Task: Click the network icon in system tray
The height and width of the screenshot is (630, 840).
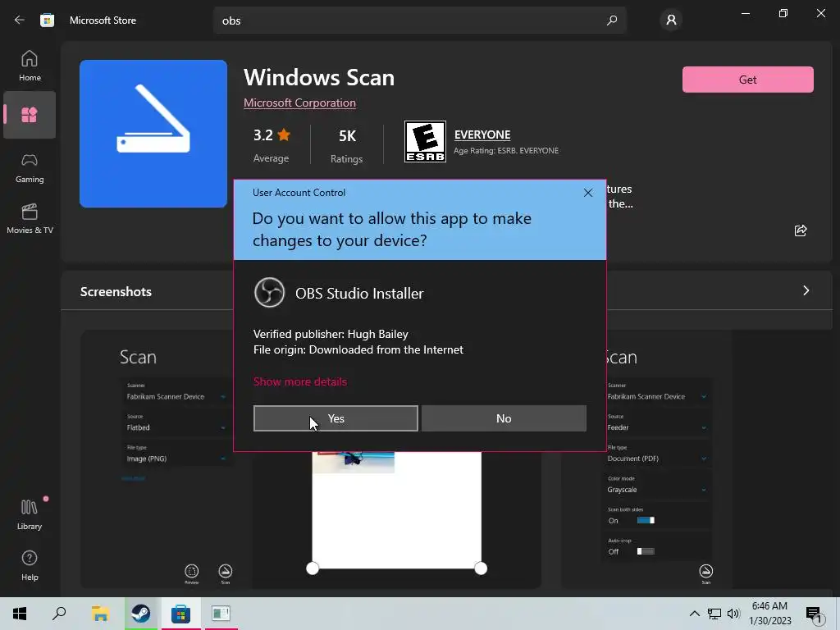Action: coord(714,614)
